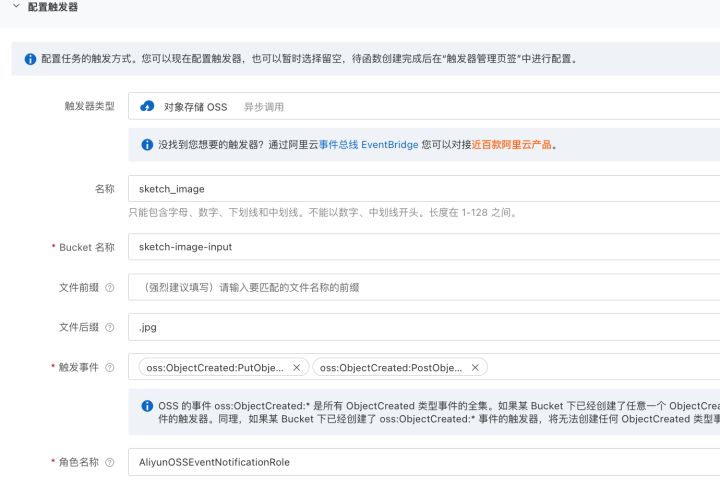The width and height of the screenshot is (720, 487).
Task: Collapse the 配置触发器 section chevron
Action: pyautogui.click(x=16, y=6)
